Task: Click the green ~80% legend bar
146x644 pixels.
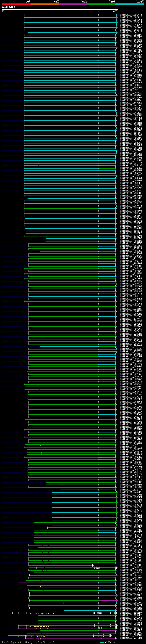Action: [101, 4]
